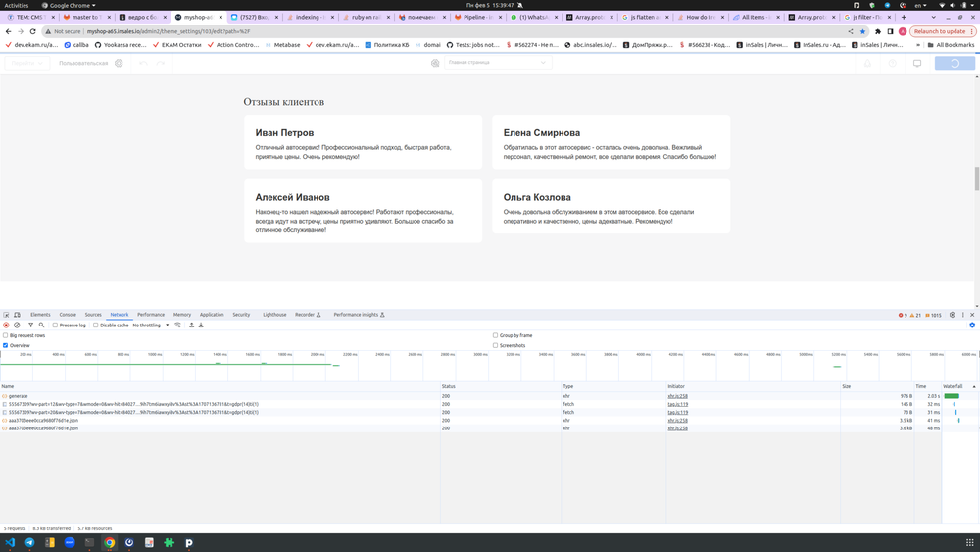Open Telegram from the taskbar
Image resolution: width=980 pixels, height=552 pixels.
pos(29,542)
